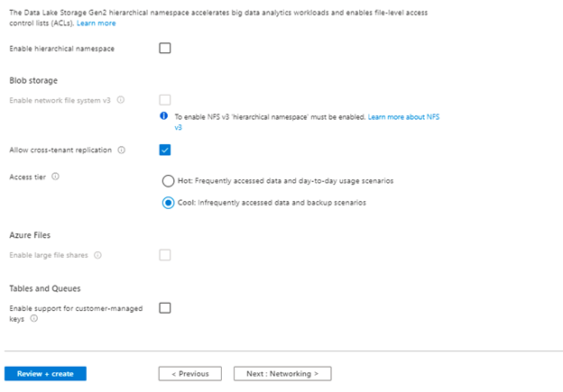Select the Cool access tier radio button
Screen dimensions: 563x392
tap(168, 203)
